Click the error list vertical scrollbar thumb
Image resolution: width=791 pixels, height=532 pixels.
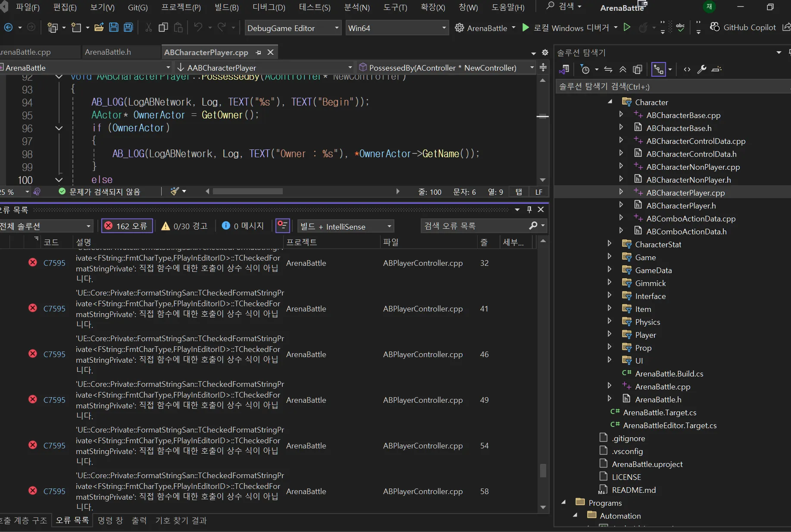pyautogui.click(x=543, y=470)
